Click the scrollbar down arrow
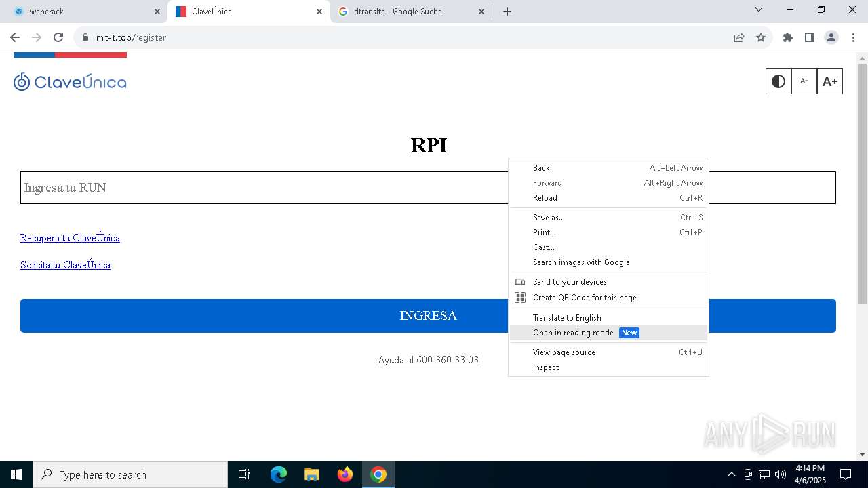 pos(862,455)
